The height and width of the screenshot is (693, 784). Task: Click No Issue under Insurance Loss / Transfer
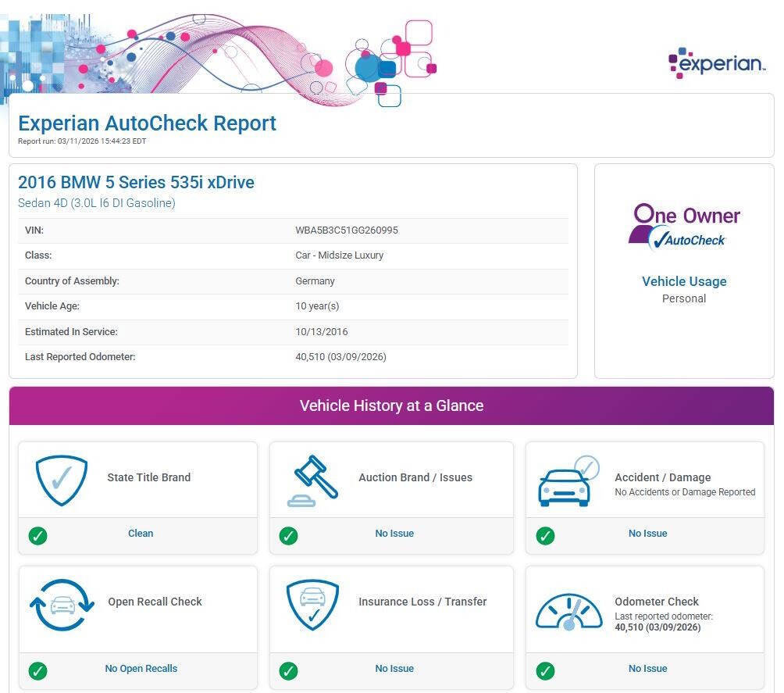pos(394,669)
